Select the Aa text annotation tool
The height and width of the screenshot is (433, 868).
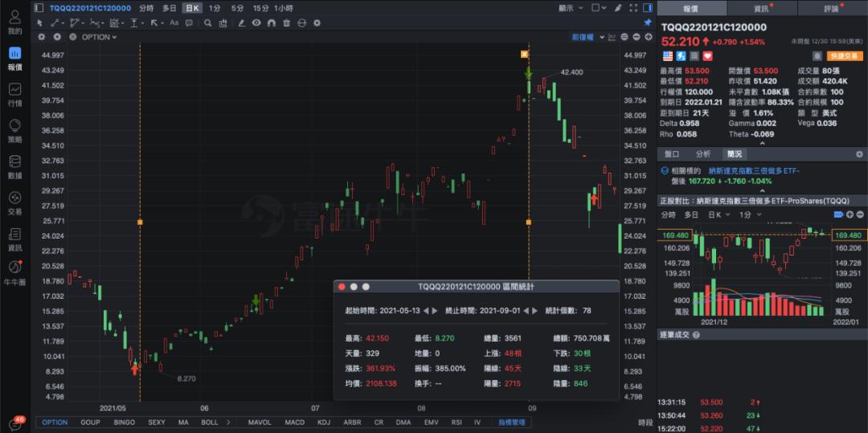pos(174,22)
